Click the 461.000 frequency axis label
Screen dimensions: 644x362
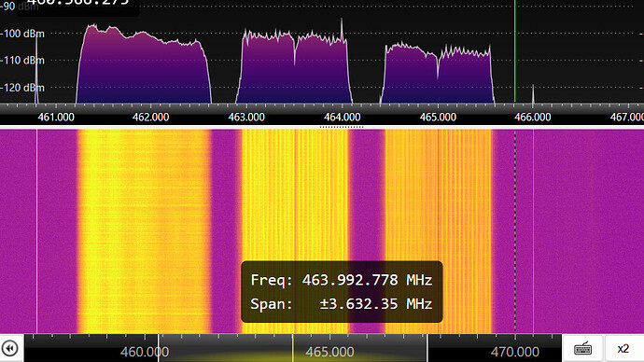56,117
